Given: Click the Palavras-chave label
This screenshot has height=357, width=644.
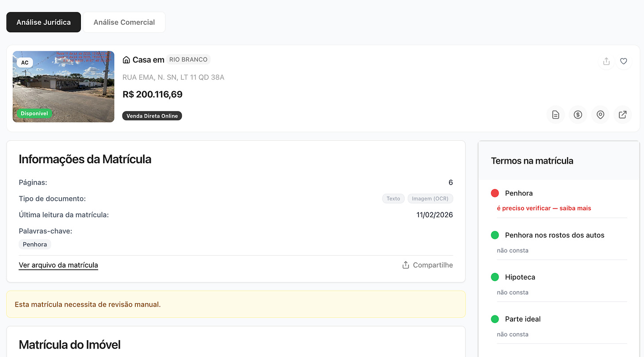Looking at the screenshot, I should pos(46,231).
